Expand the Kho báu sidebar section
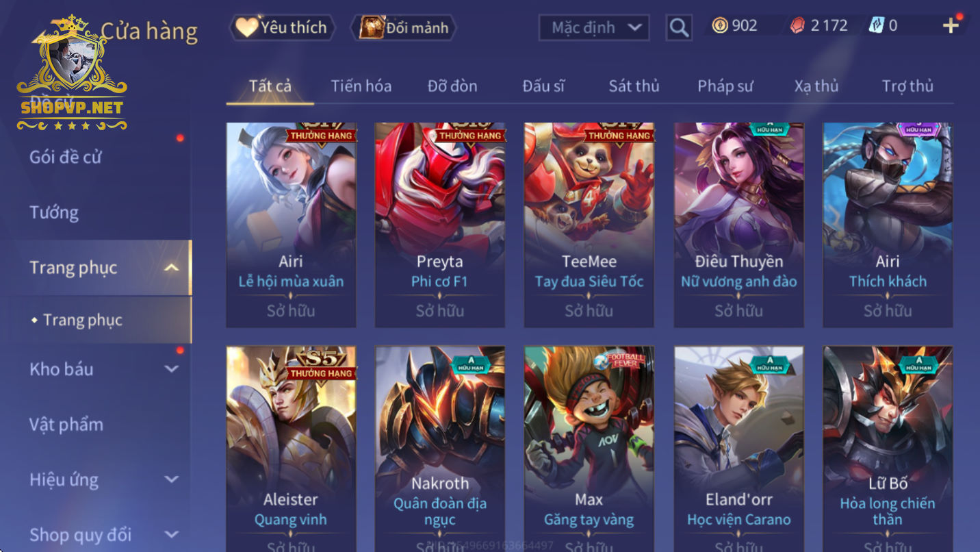Viewport: 980px width, 552px height. 172,369
